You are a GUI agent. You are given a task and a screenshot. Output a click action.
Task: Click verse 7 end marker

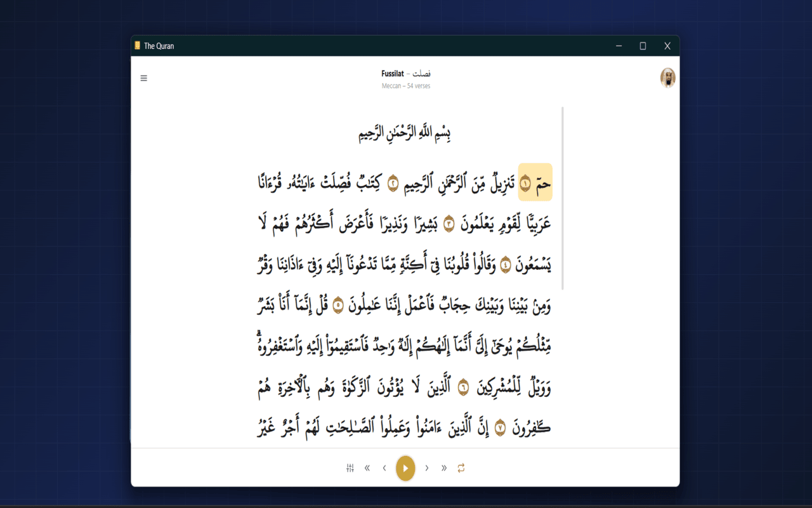point(500,427)
